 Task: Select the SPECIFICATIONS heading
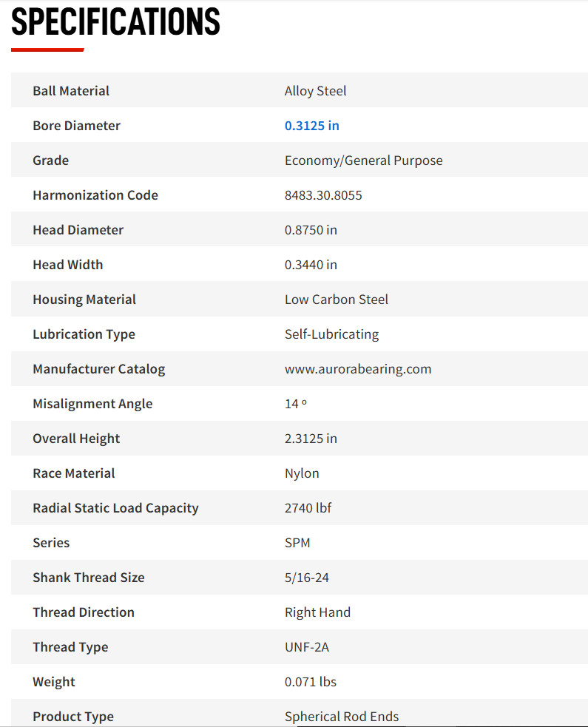(x=115, y=21)
